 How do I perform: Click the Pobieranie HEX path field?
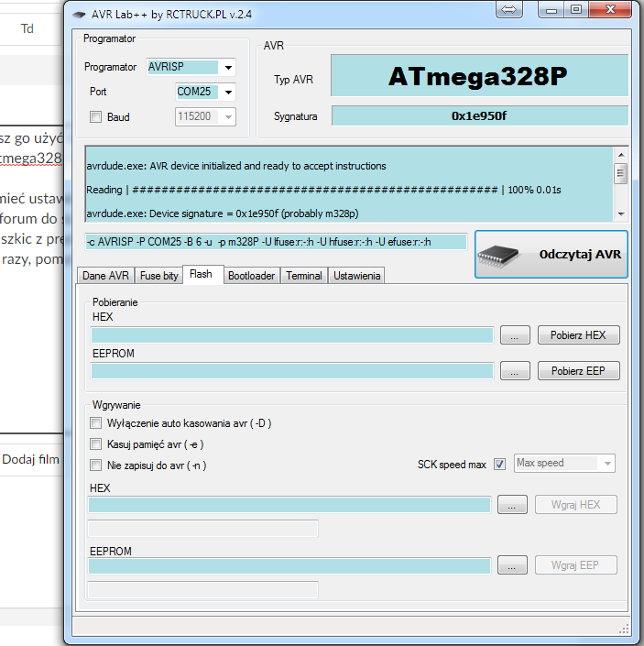292,335
